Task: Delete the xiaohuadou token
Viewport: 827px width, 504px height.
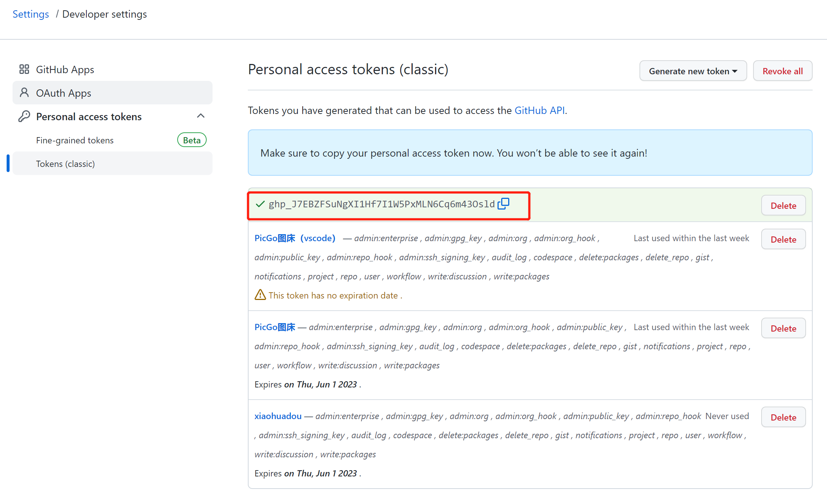Action: click(783, 417)
